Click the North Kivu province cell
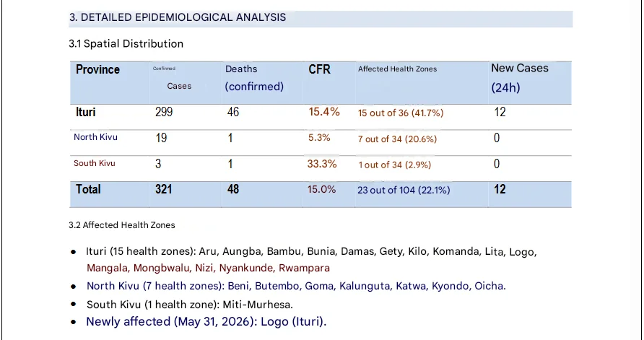 point(95,137)
